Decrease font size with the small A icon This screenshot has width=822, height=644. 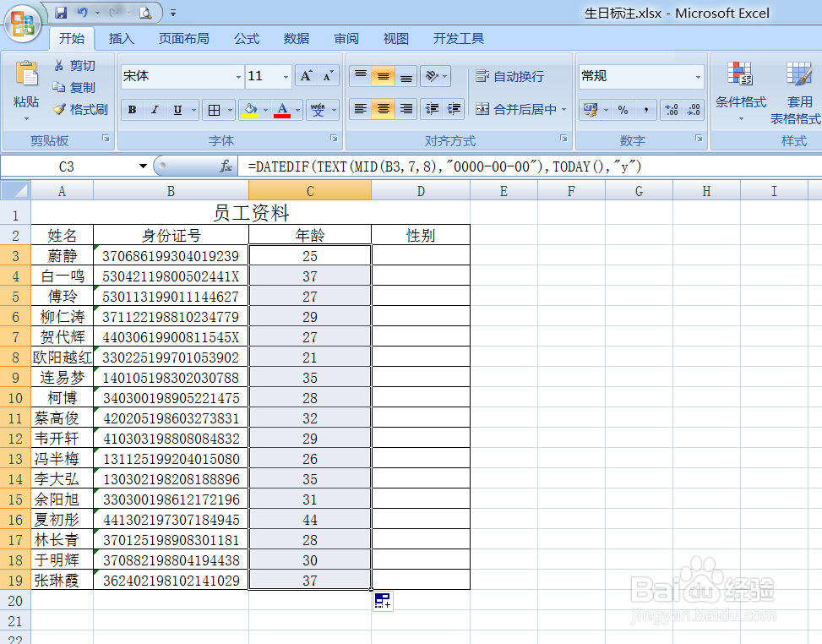tap(328, 76)
